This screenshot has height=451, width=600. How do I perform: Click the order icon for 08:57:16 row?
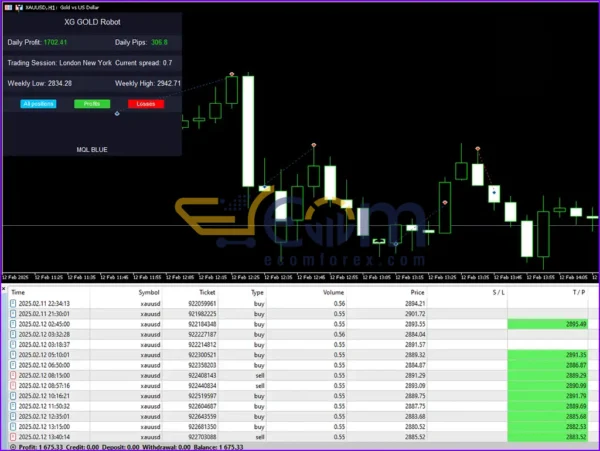[x=13, y=385]
